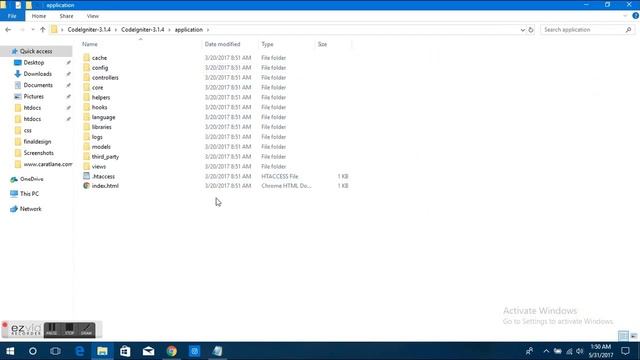
Task: Open the Windows Start menu
Action: [10, 351]
